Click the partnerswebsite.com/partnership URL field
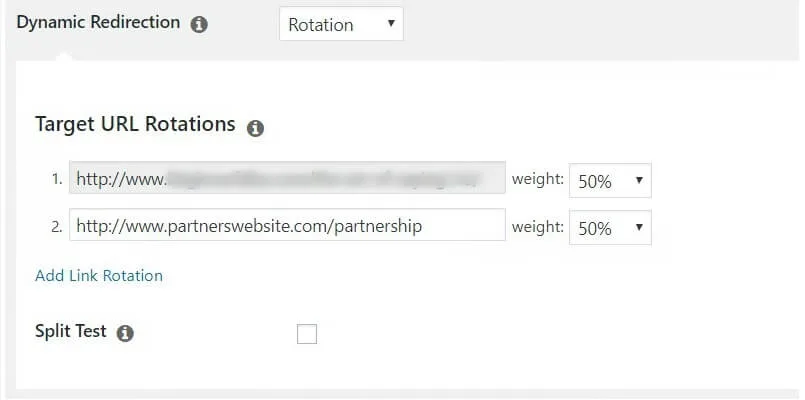 pos(287,227)
